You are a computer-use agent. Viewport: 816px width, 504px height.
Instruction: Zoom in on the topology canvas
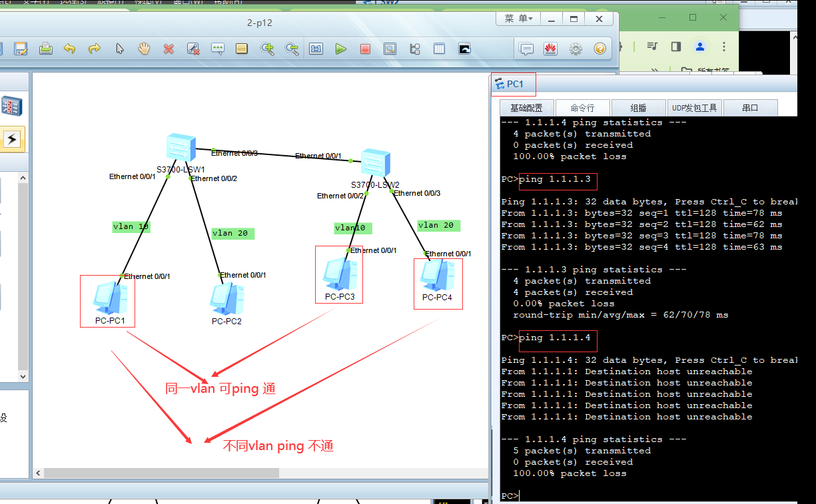[x=267, y=49]
